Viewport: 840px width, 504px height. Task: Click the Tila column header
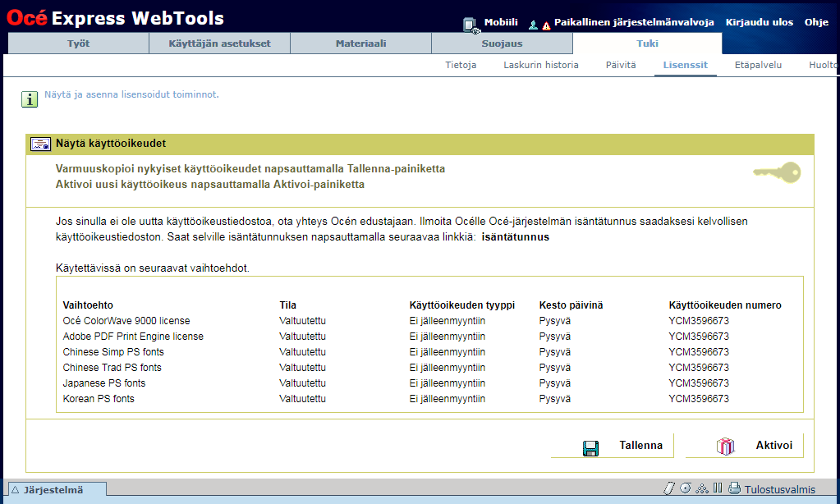pyautogui.click(x=287, y=305)
